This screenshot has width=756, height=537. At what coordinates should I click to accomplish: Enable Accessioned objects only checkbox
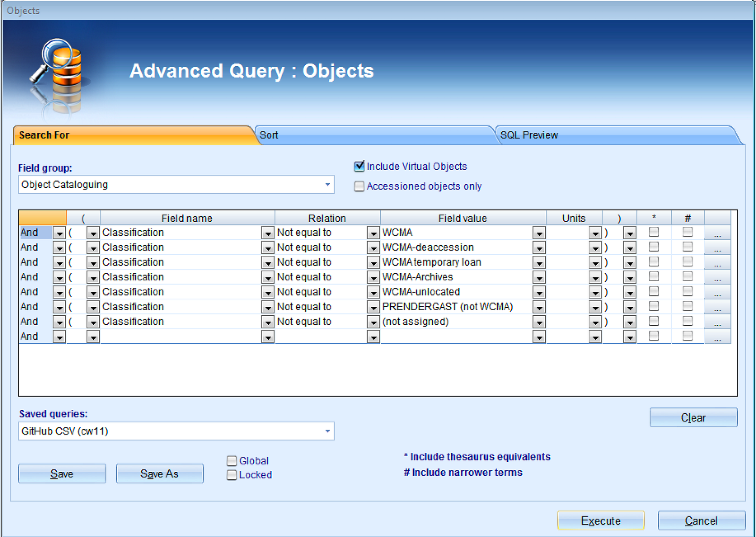click(x=359, y=186)
